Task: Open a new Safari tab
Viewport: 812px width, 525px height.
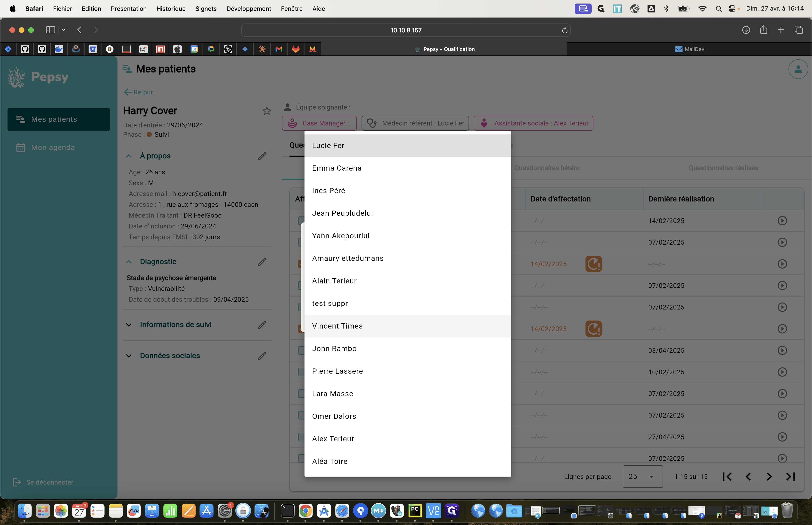Action: pyautogui.click(x=781, y=30)
